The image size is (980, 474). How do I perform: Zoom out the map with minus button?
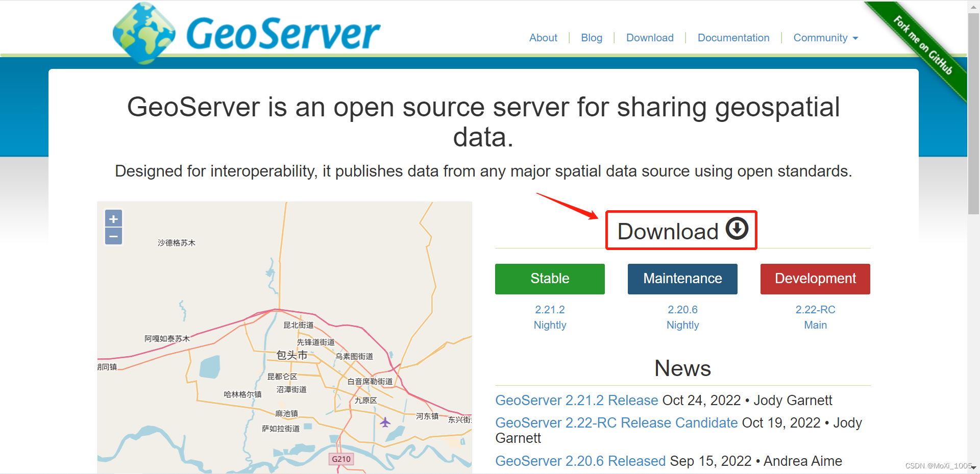pyautogui.click(x=113, y=236)
